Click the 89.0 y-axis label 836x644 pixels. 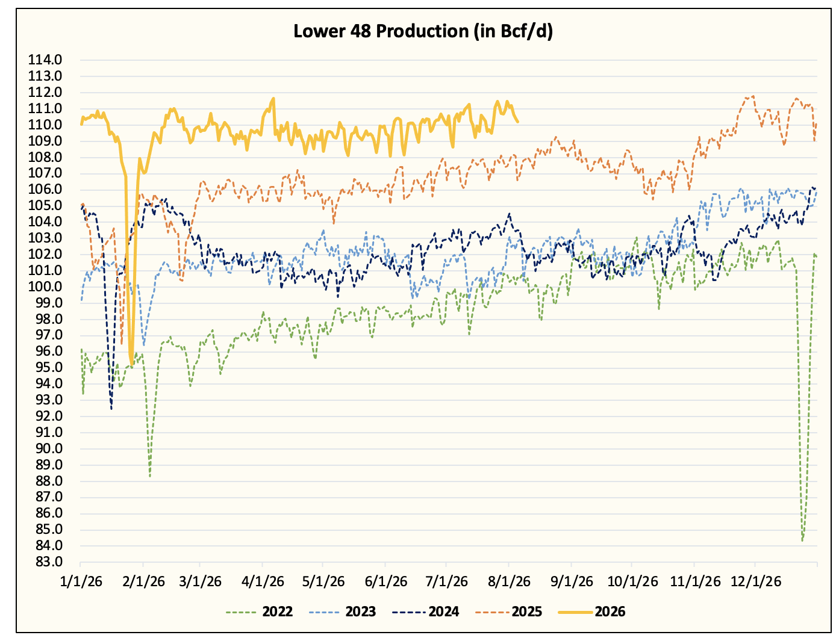pyautogui.click(x=48, y=465)
